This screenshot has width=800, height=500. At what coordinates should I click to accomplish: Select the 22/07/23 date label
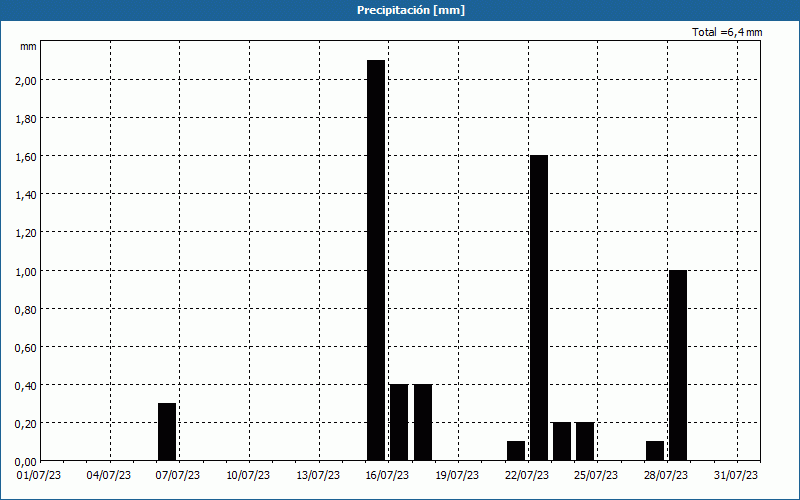tap(527, 475)
